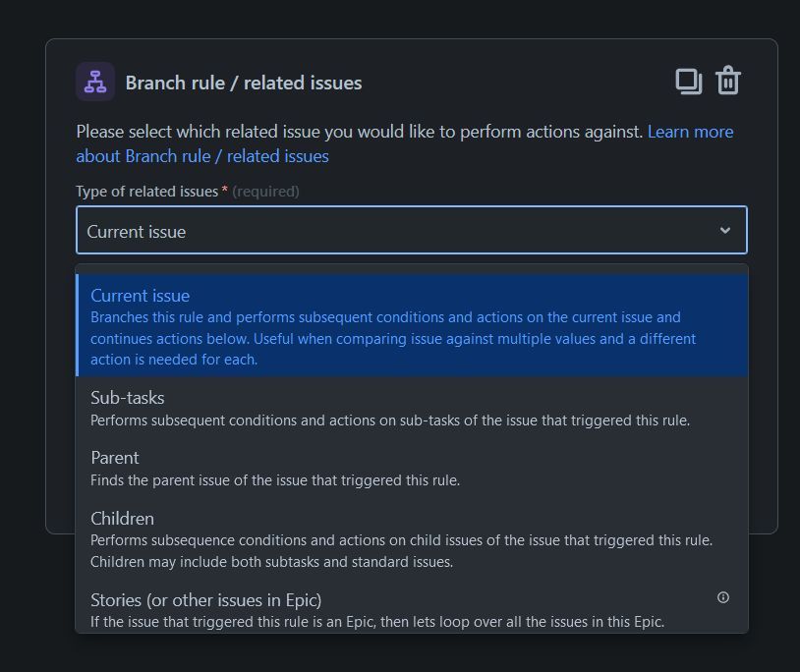Open the Learn more link

(690, 132)
